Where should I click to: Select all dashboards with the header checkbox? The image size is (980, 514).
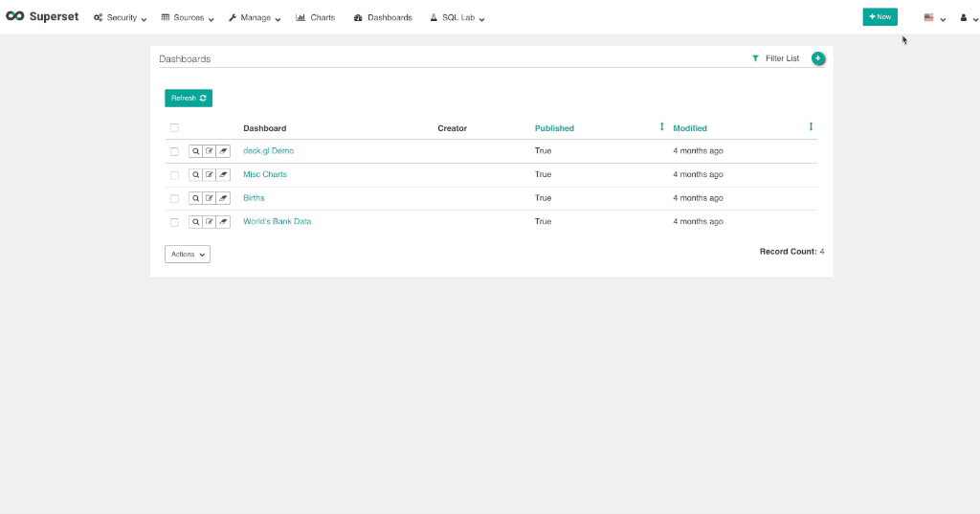click(174, 127)
